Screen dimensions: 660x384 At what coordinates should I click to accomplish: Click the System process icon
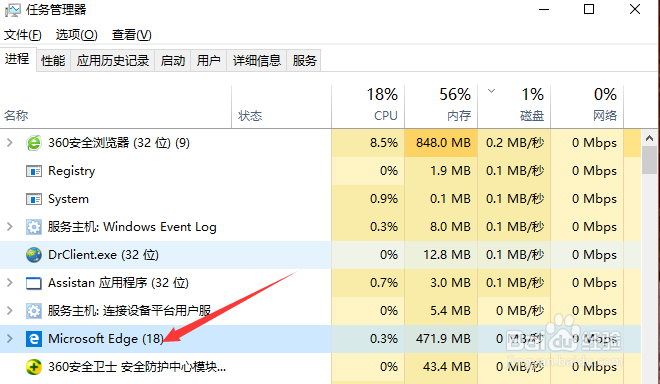pos(34,199)
